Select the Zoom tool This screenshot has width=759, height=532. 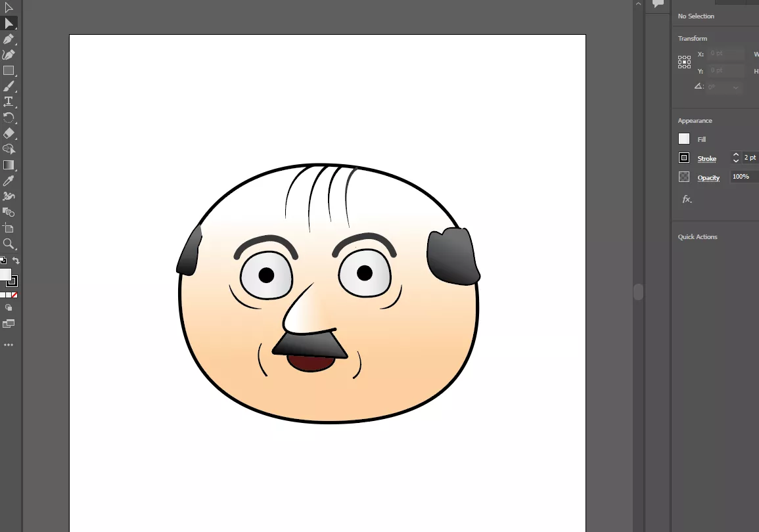click(9, 244)
